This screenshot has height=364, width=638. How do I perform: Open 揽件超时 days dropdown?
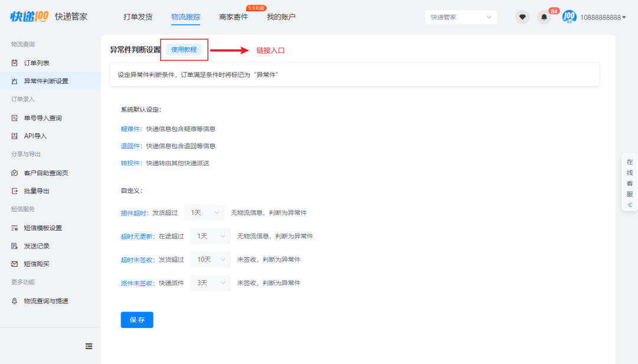coord(204,212)
